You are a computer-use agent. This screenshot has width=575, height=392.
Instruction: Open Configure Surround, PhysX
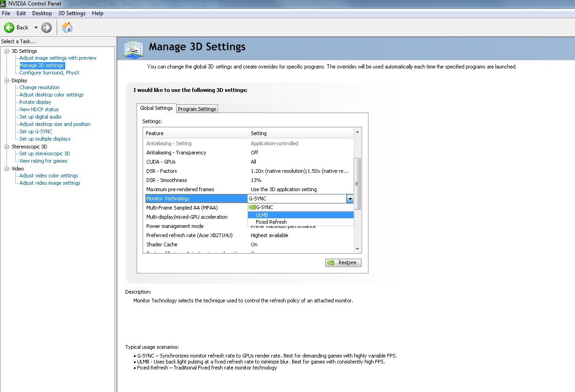click(49, 73)
